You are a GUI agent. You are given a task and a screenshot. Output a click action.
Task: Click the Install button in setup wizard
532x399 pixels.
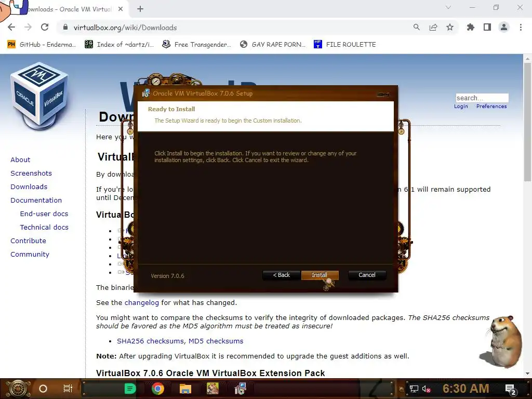click(320, 275)
